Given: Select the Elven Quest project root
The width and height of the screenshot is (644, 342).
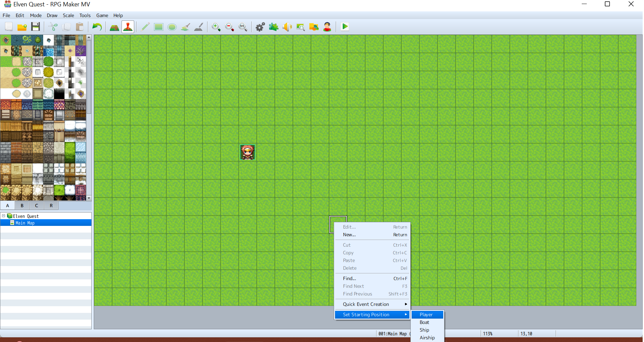Looking at the screenshot, I should [26, 216].
